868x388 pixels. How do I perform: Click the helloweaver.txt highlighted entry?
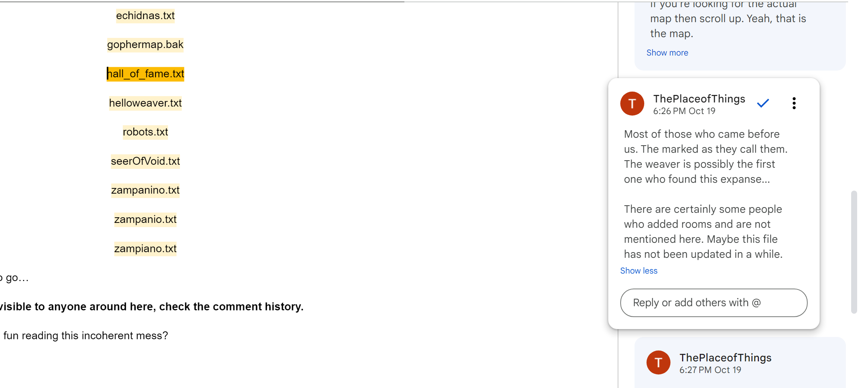[x=145, y=103]
